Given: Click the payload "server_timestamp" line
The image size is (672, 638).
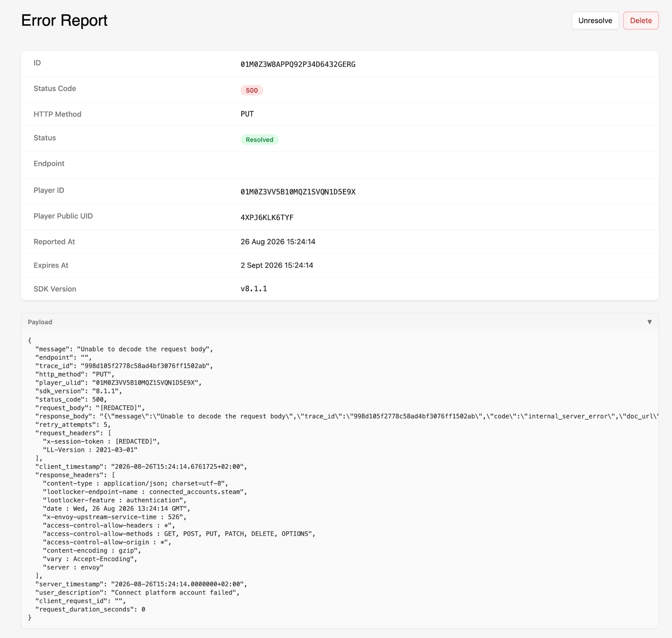Looking at the screenshot, I should click(x=141, y=584).
